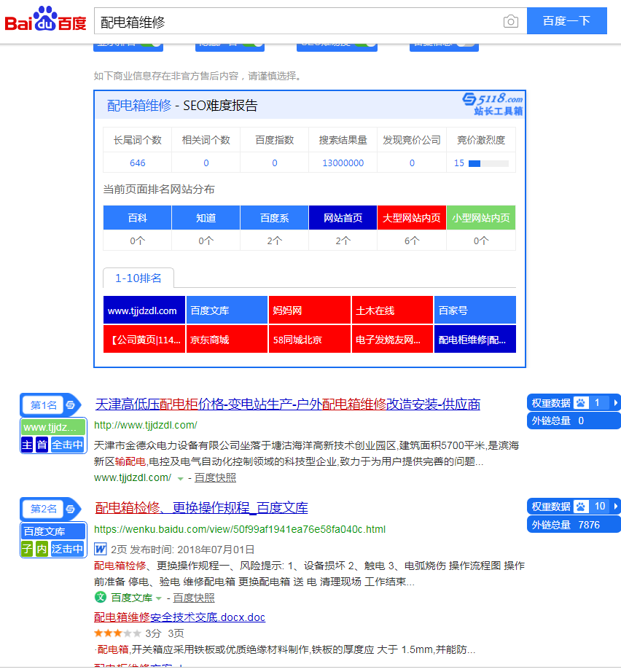Click the paw icon in first 权重数据 badge
Image resolution: width=621 pixels, height=672 pixels.
tap(581, 403)
